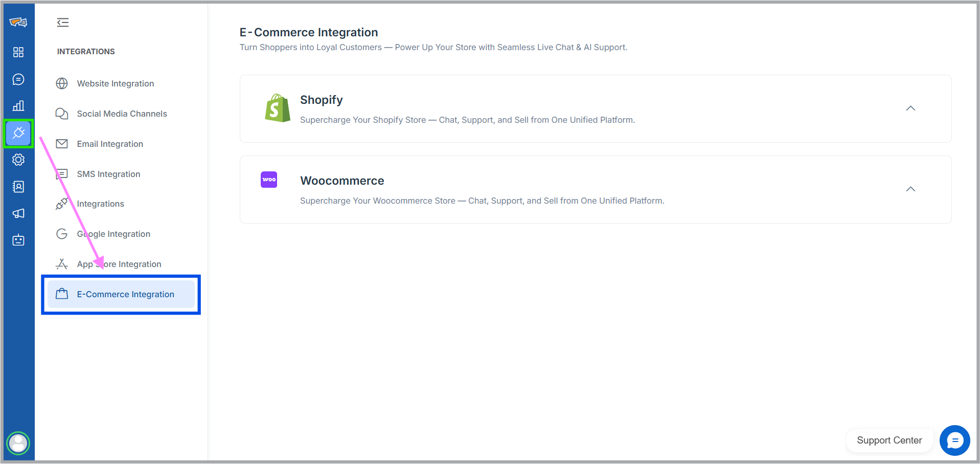Select the chat conversations icon

tap(18, 79)
